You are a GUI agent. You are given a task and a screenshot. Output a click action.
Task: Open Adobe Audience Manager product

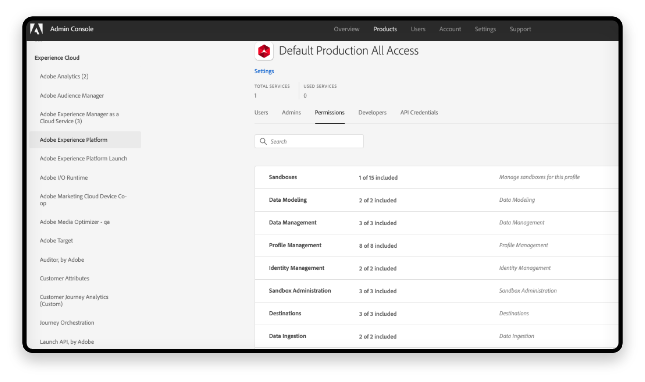pos(72,96)
